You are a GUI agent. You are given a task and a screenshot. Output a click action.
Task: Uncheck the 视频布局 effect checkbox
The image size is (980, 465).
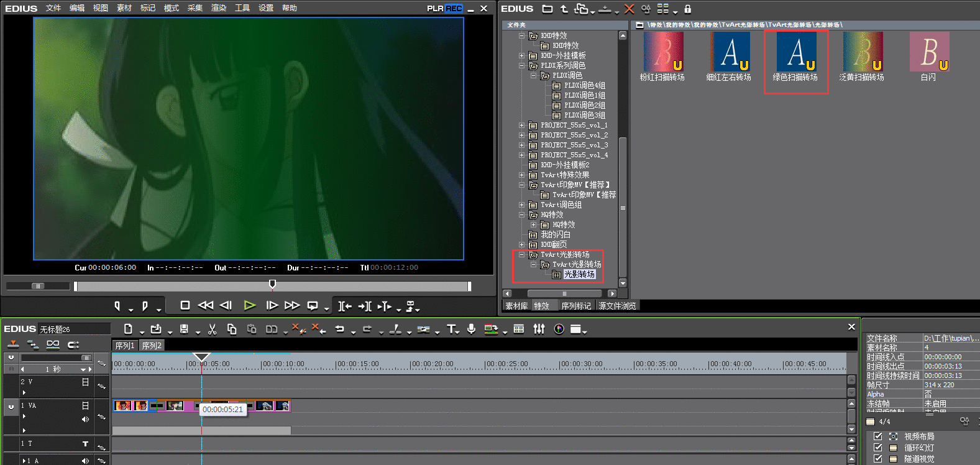(x=877, y=436)
